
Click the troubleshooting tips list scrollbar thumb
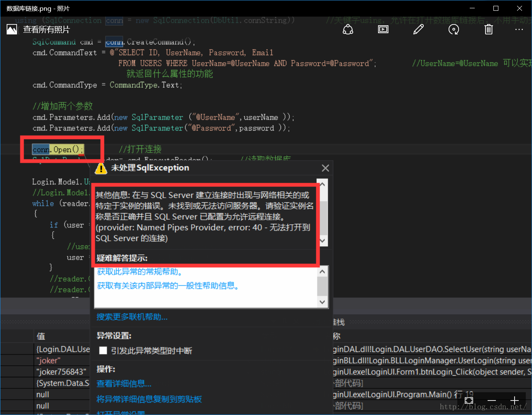click(x=323, y=286)
